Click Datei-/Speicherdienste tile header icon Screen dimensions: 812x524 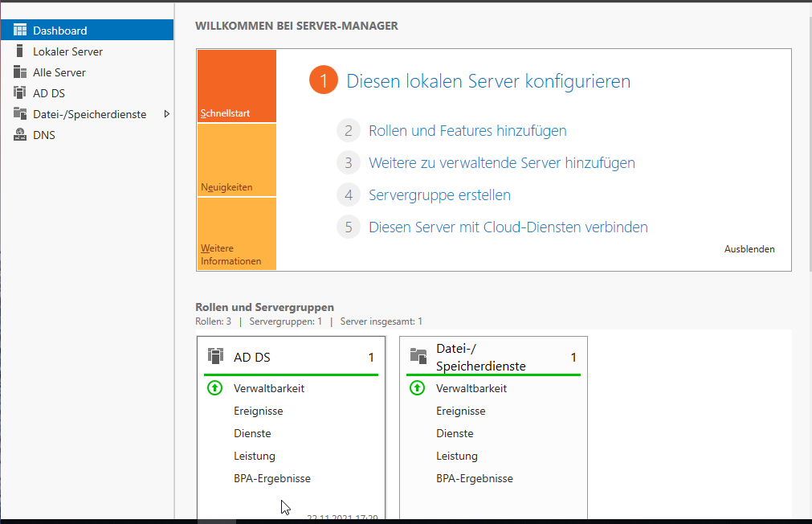pyautogui.click(x=418, y=356)
